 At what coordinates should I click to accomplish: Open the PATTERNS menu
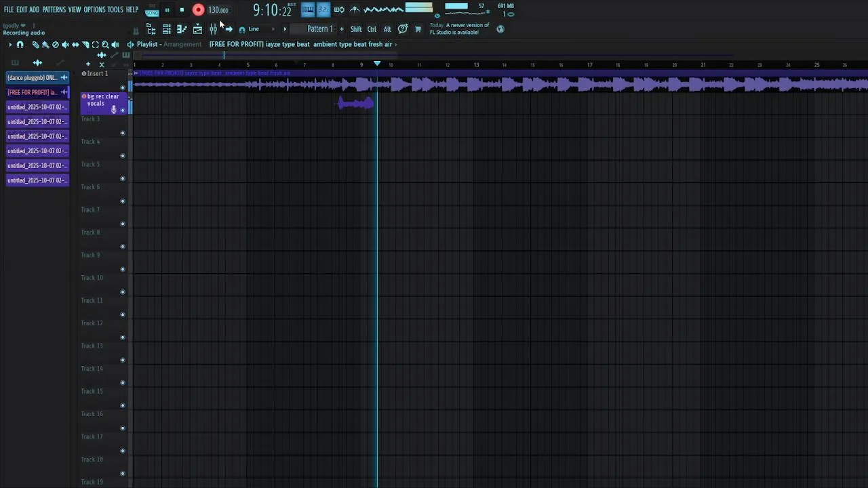click(x=54, y=9)
